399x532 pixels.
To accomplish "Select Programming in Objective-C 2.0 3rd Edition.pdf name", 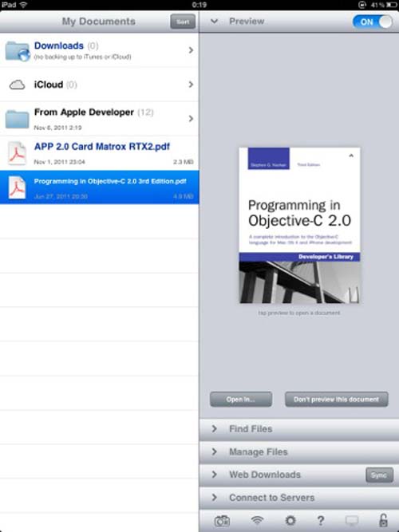I will 110,181.
